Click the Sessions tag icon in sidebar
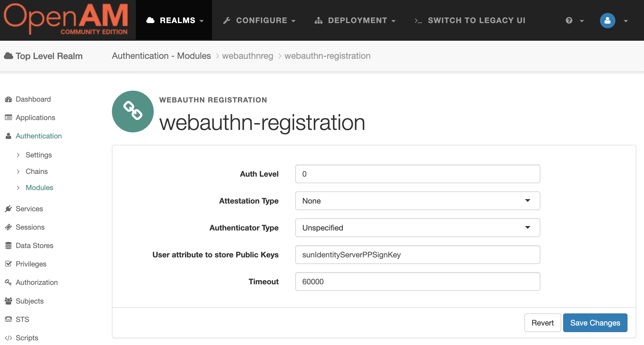644x345 pixels. tap(9, 227)
